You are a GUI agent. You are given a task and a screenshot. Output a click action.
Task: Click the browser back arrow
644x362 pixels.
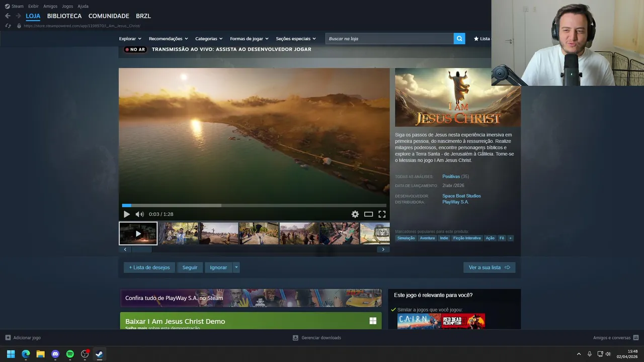click(8, 16)
